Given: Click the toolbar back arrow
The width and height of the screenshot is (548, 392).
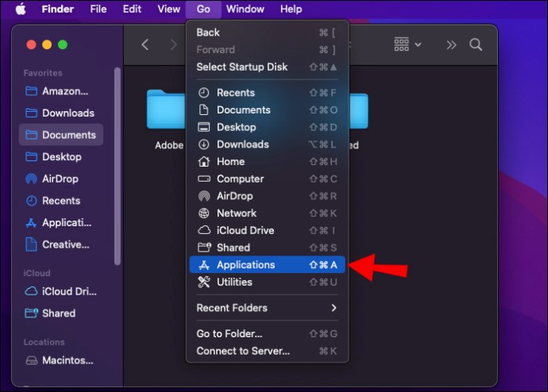Looking at the screenshot, I should click(x=145, y=45).
